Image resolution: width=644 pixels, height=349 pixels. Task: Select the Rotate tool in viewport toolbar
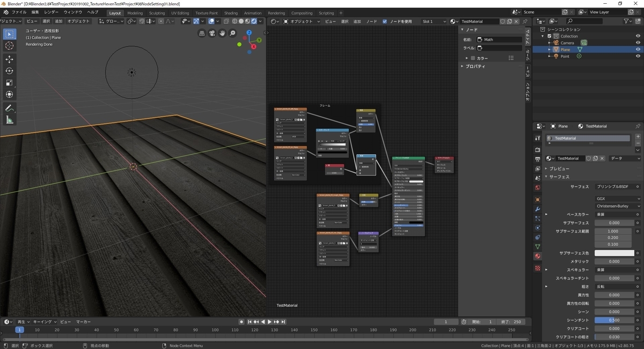click(x=9, y=71)
